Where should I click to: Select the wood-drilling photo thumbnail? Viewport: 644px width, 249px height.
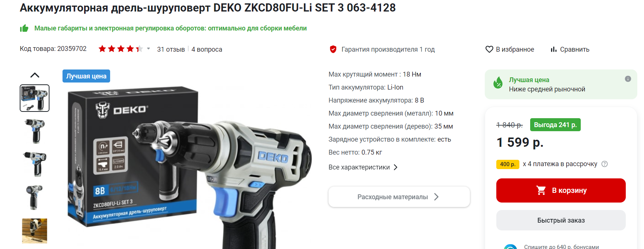35,231
